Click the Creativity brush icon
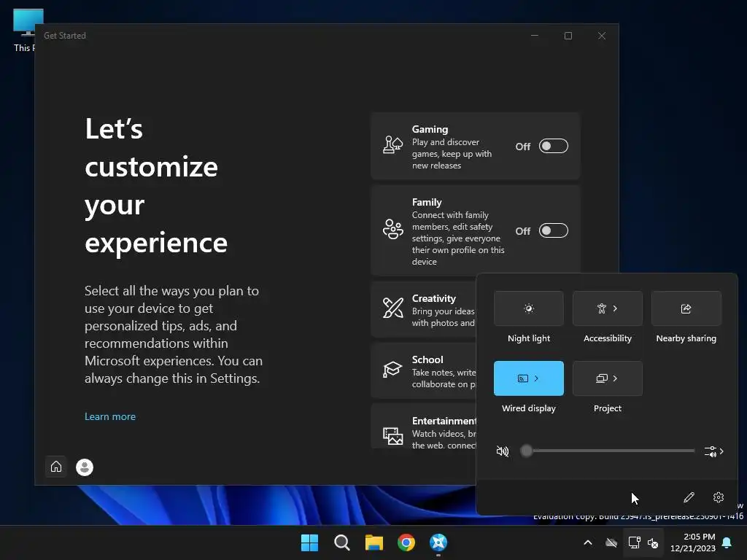 pyautogui.click(x=392, y=308)
